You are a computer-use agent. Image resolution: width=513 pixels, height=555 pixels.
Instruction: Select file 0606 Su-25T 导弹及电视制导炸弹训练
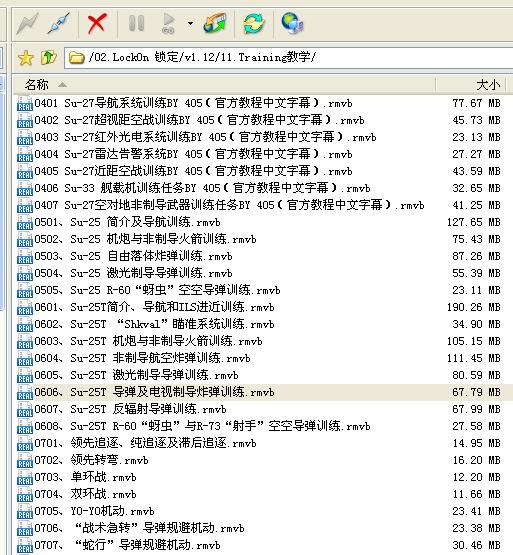click(x=154, y=392)
